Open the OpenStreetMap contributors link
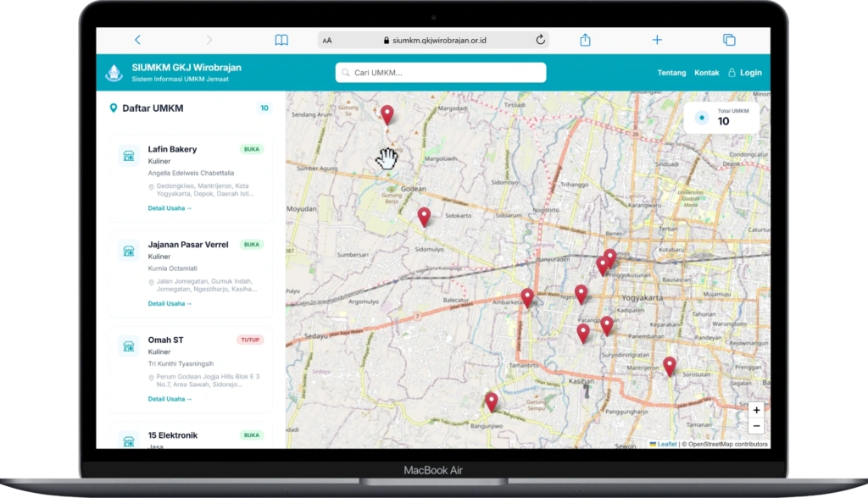Image resolution: width=868 pixels, height=498 pixels. tap(727, 444)
